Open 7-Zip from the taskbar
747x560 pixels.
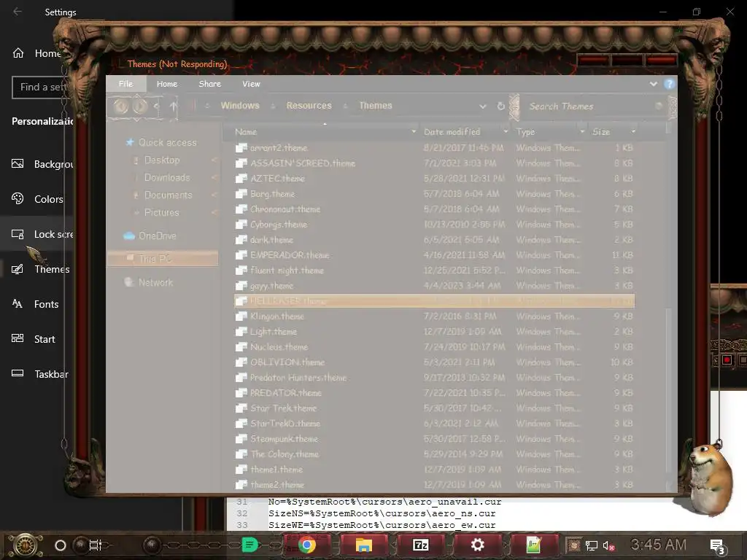point(421,545)
